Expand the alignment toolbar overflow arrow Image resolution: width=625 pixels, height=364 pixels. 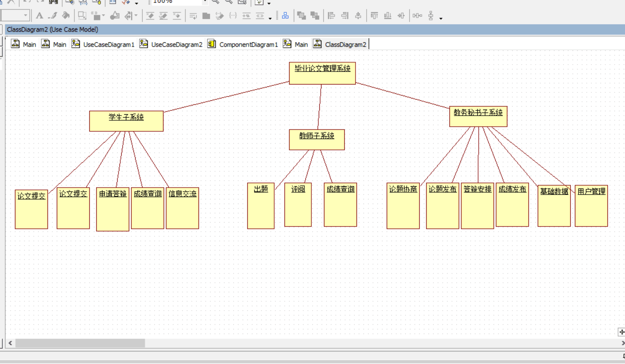point(441,18)
